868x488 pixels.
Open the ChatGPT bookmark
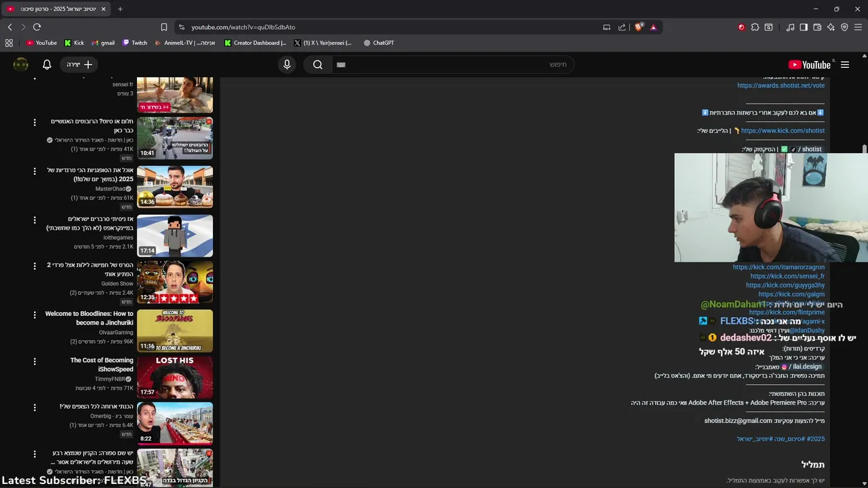pos(378,43)
